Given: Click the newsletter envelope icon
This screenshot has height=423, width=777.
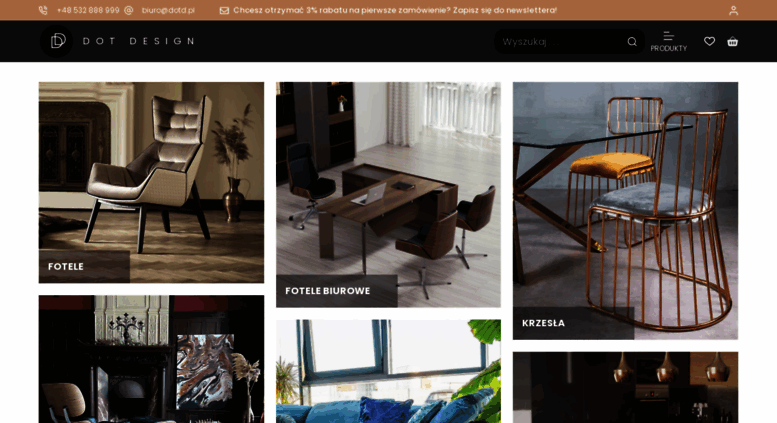Looking at the screenshot, I should [224, 10].
